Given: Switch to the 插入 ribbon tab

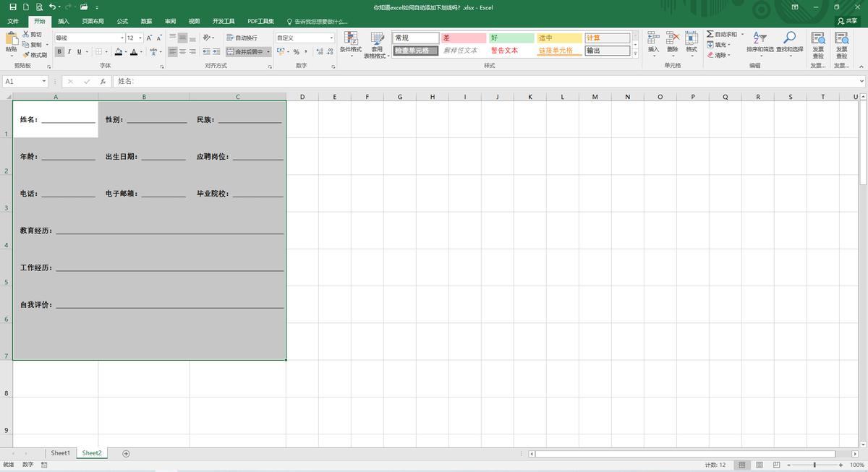Looking at the screenshot, I should click(64, 21).
